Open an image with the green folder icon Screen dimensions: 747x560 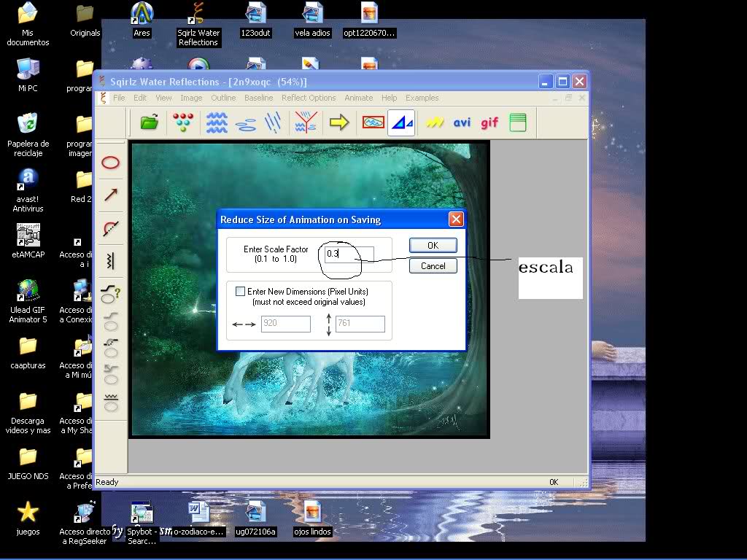(149, 122)
